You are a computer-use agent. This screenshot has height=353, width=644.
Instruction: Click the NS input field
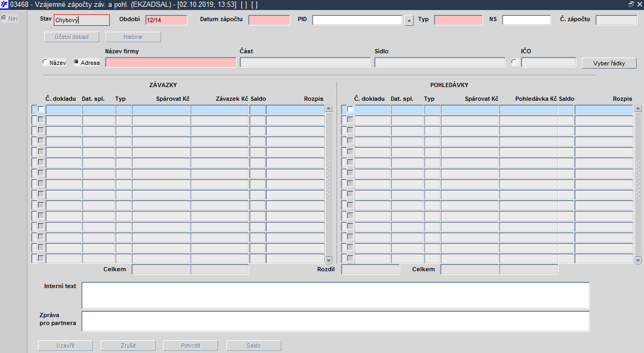526,20
